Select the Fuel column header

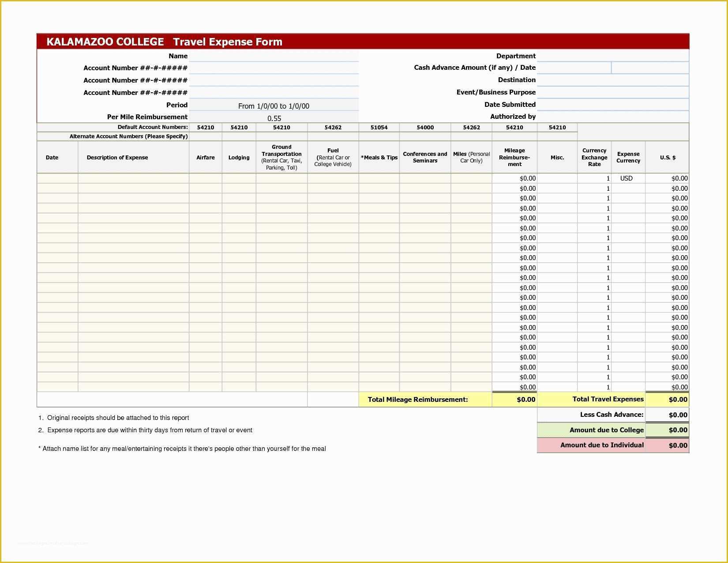[x=333, y=157]
